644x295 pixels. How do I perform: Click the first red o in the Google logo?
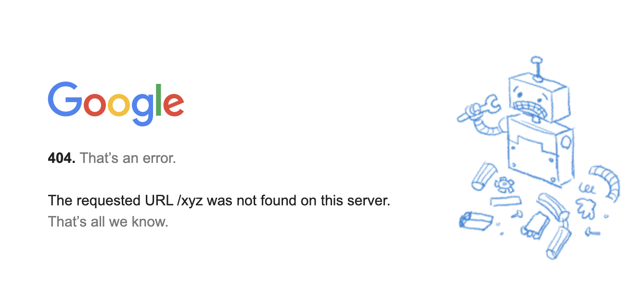coord(95,105)
